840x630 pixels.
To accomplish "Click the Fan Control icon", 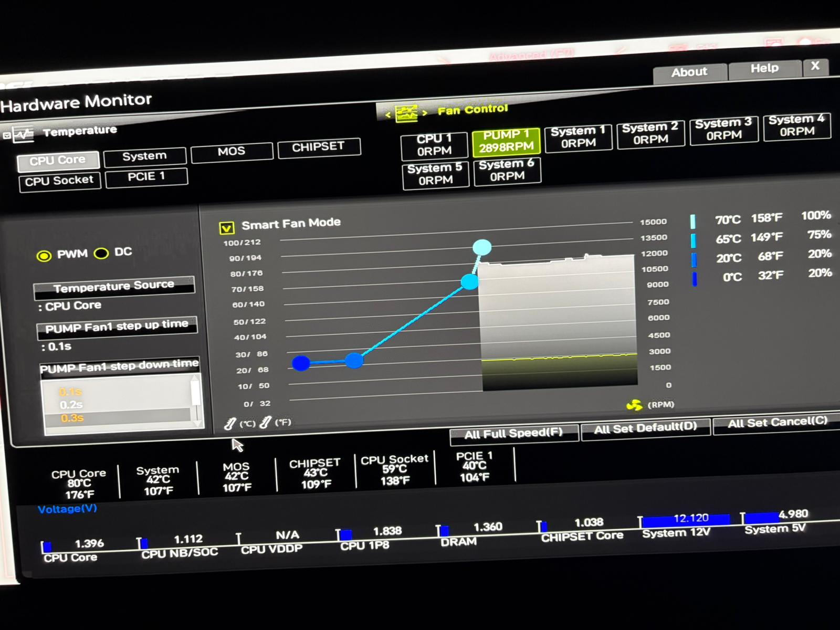I will tap(406, 113).
